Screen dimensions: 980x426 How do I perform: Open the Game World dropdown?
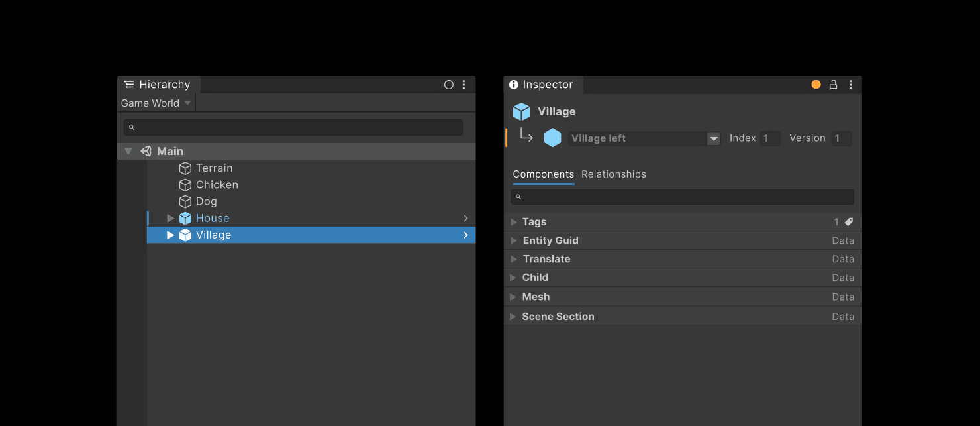point(156,103)
